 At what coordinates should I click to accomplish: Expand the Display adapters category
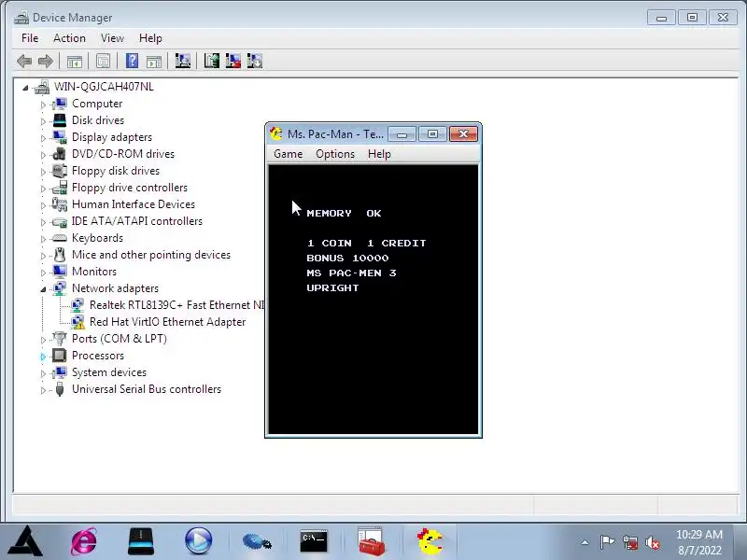[x=43, y=138]
